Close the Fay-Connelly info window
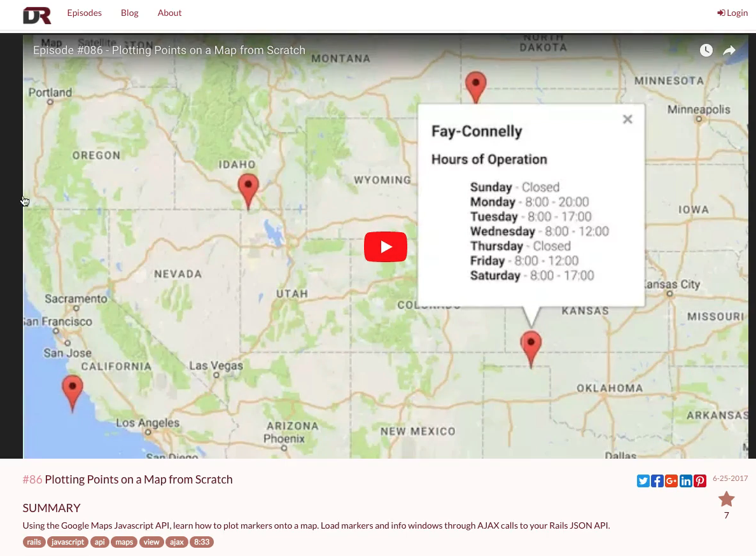 [627, 119]
